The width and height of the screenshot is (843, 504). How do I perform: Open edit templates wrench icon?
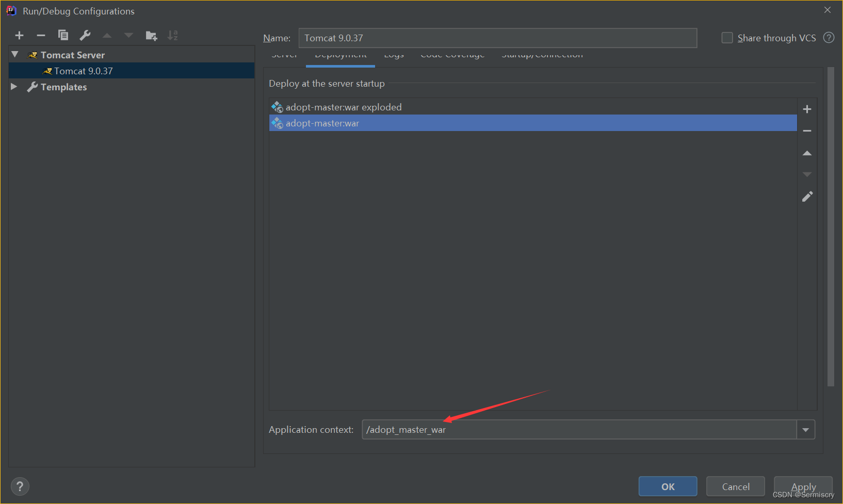pos(85,35)
